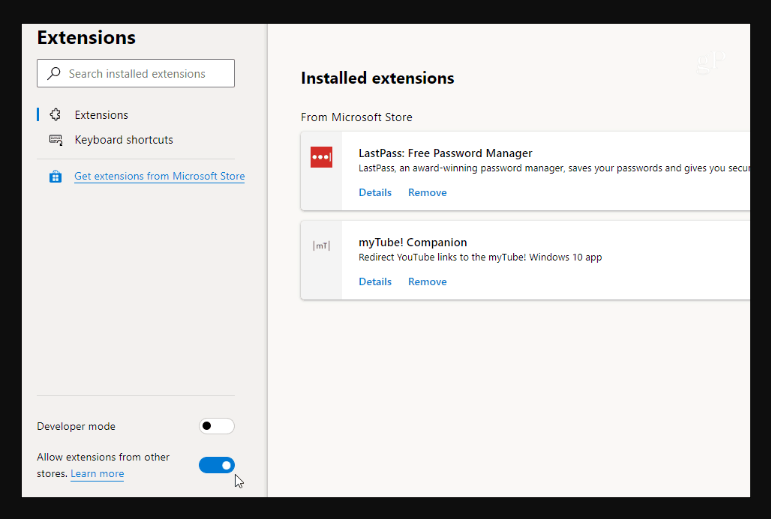Enable the Developer mode toggle
This screenshot has height=519, width=771.
tap(217, 426)
